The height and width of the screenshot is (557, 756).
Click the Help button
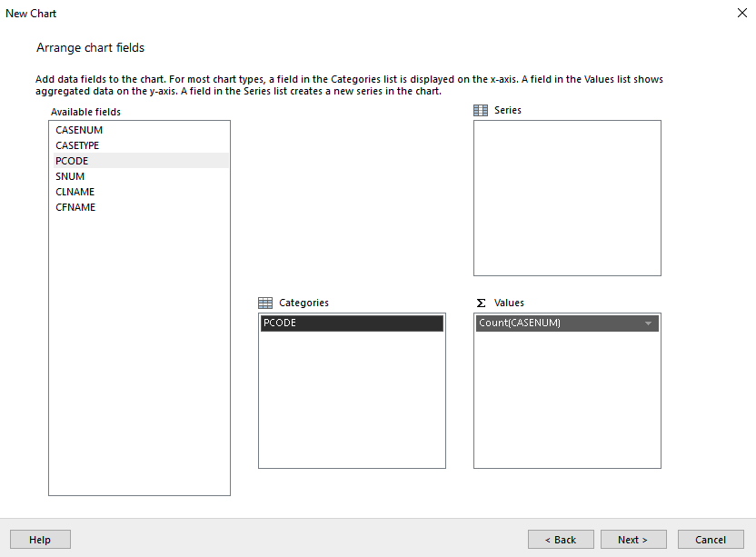pos(40,540)
